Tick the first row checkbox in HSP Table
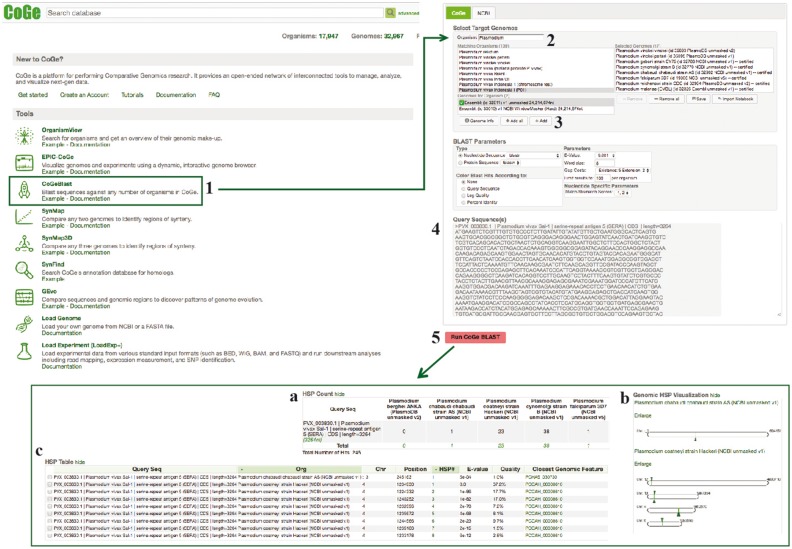 click(x=50, y=478)
